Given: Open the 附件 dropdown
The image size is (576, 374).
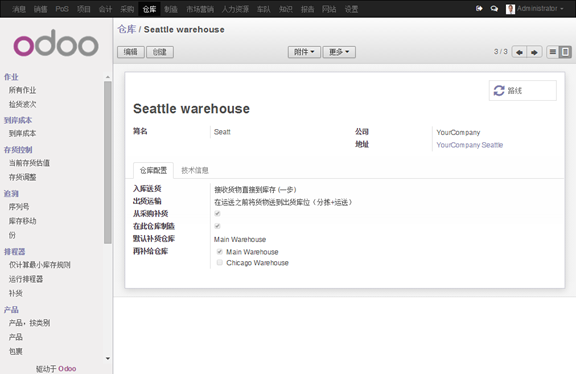Looking at the screenshot, I should pos(304,52).
